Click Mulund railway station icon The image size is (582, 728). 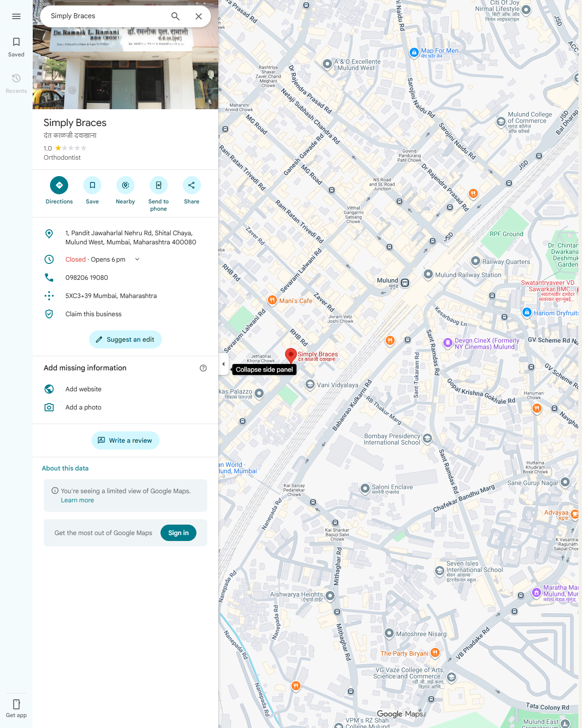click(405, 283)
